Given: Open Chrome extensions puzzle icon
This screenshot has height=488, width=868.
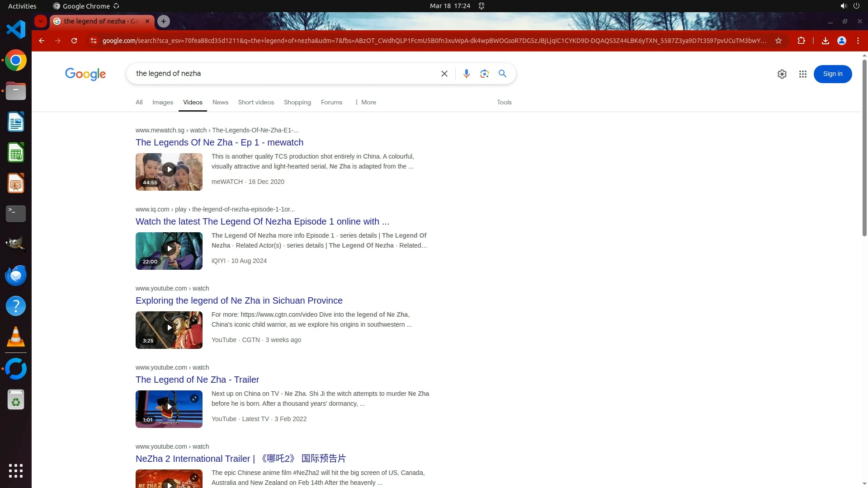Looking at the screenshot, I should (801, 41).
